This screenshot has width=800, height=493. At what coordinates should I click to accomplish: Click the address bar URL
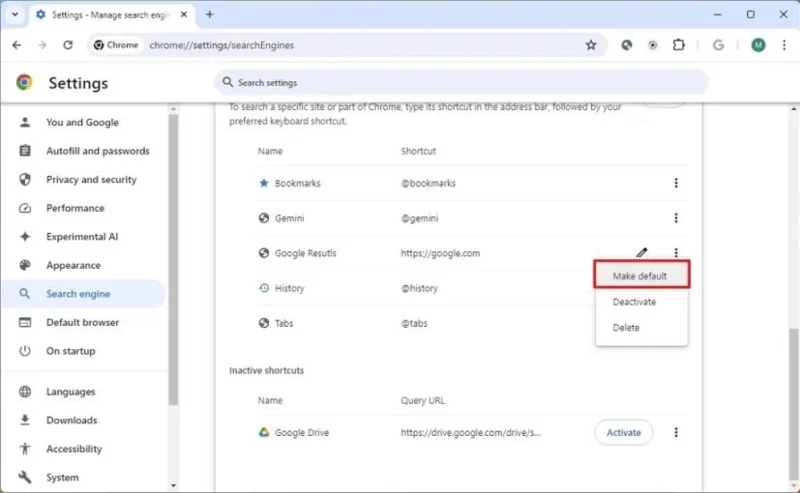221,45
